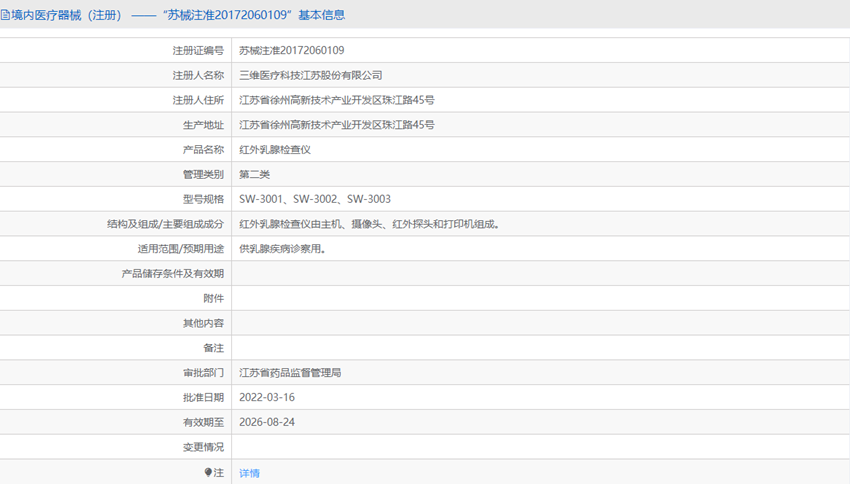Click the 注册证编号 row label
Viewport: 850px width, 484px height.
[198, 50]
